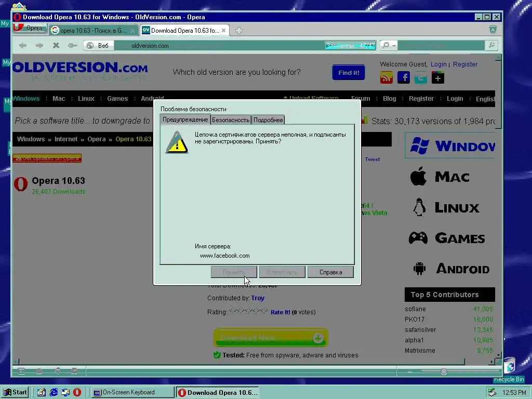This screenshot has width=532, height=399.
Task: Click the Веб site badge in address bar
Action: tap(99, 46)
